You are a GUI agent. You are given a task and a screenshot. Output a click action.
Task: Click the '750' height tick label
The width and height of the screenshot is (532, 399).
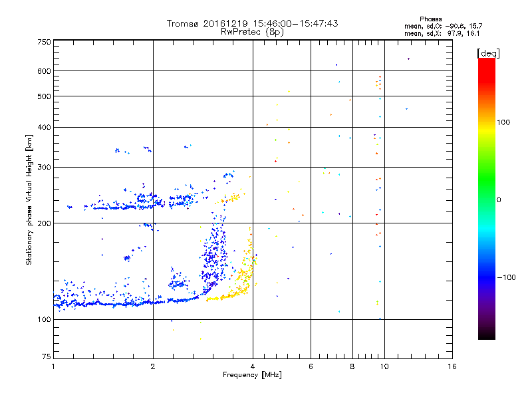point(44,42)
